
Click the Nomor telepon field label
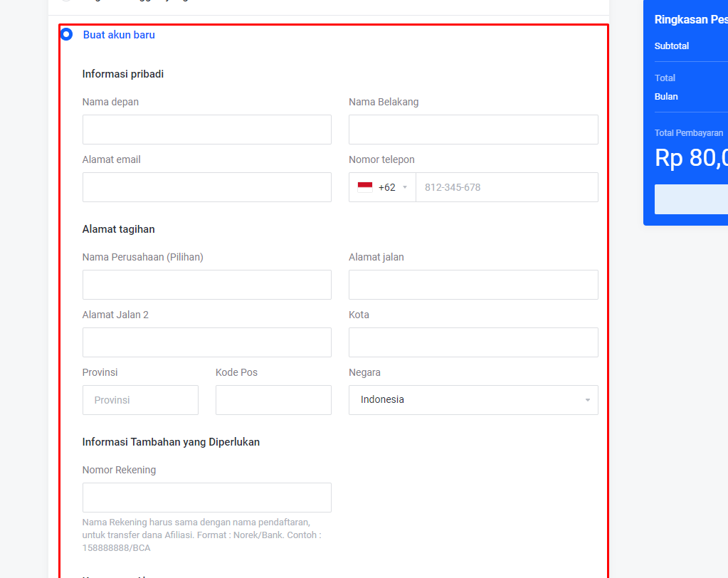[381, 159]
